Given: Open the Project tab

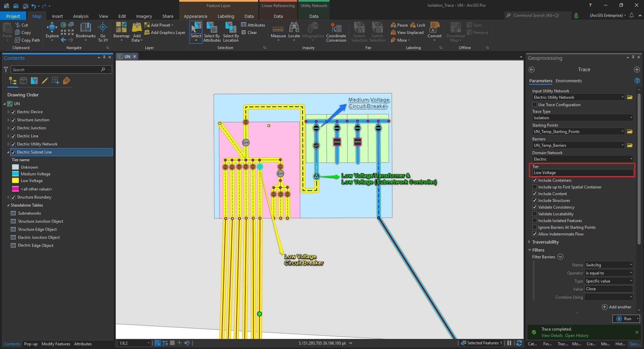Looking at the screenshot, I should [13, 16].
